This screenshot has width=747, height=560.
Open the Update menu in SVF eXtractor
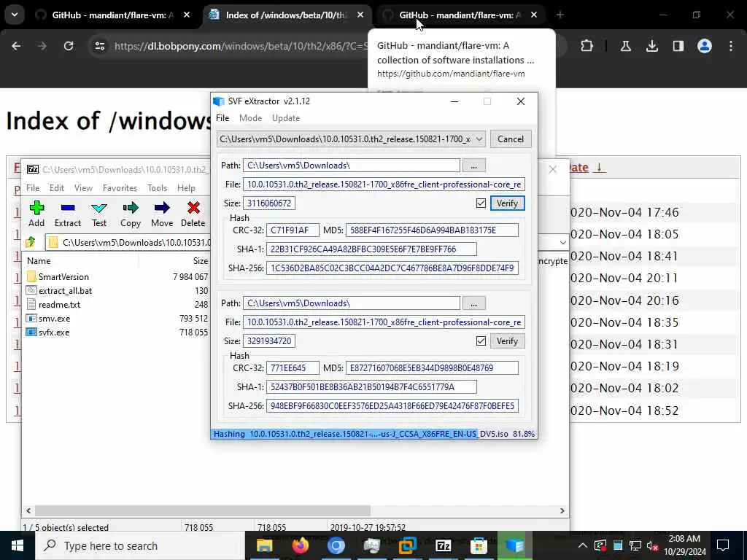click(286, 118)
